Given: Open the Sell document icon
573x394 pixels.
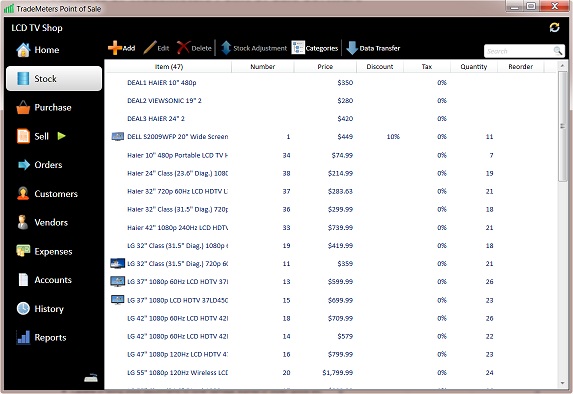Looking at the screenshot, I should tap(23, 136).
